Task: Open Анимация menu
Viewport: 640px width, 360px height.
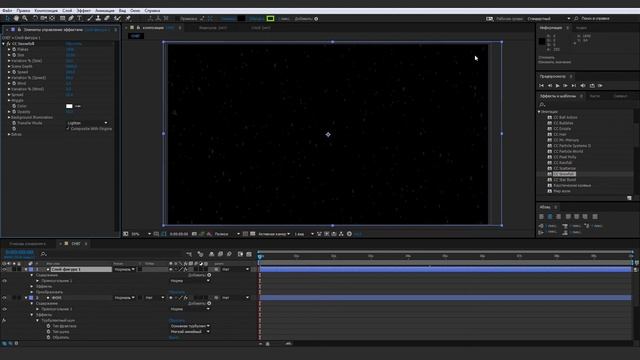Action: (x=105, y=11)
